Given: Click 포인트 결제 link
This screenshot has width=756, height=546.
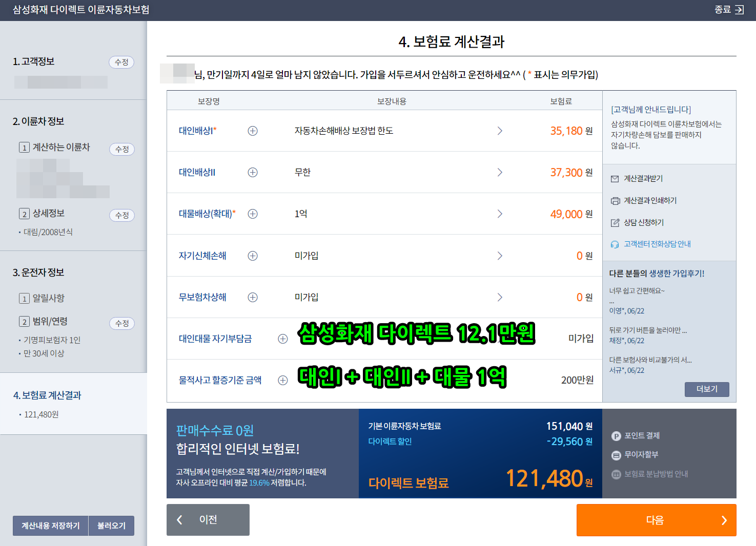Looking at the screenshot, I should 642,436.
